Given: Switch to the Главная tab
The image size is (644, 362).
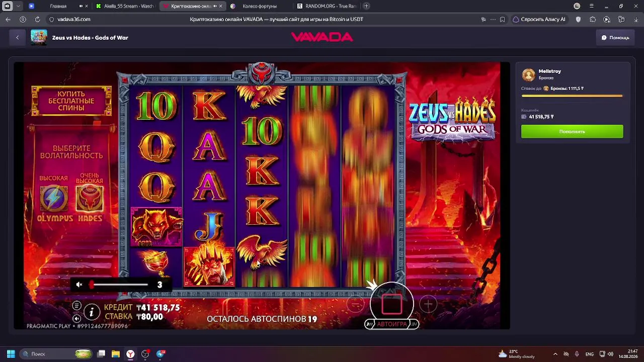Looking at the screenshot, I should point(58,6).
